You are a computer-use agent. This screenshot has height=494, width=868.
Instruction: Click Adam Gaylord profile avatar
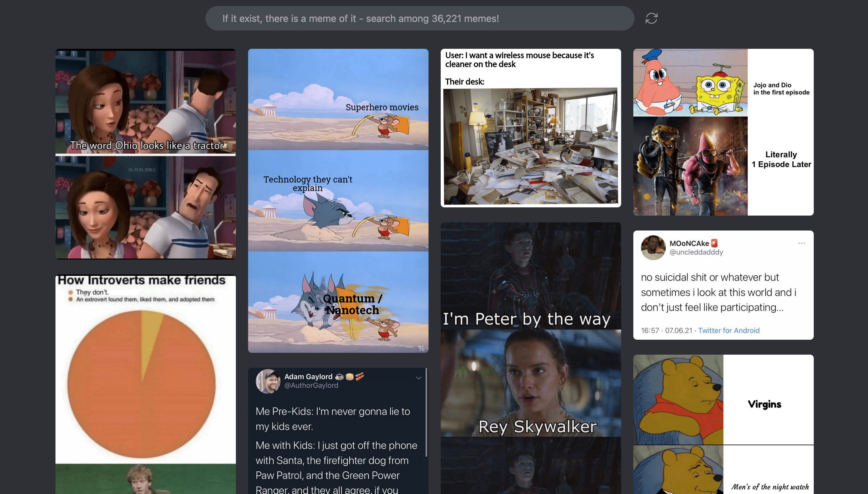pyautogui.click(x=268, y=381)
